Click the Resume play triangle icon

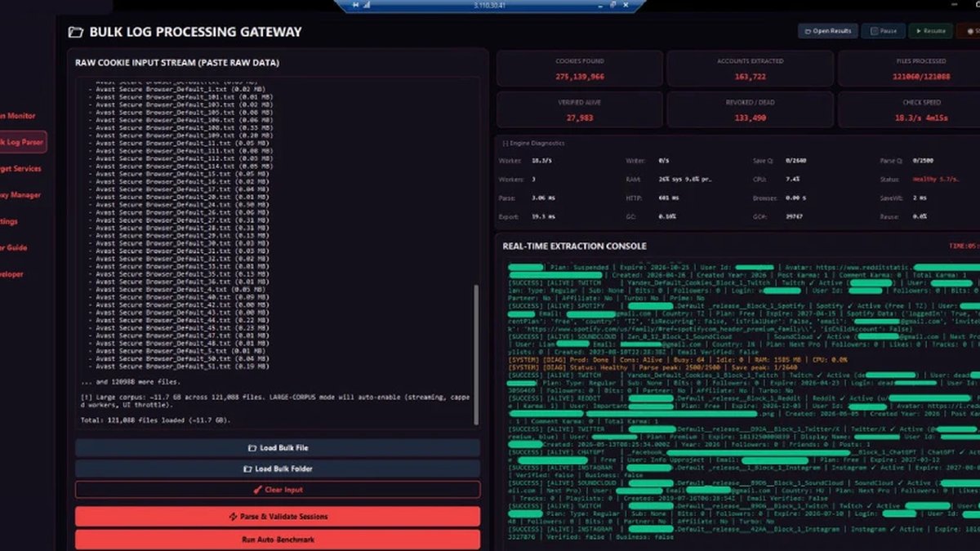tap(920, 31)
